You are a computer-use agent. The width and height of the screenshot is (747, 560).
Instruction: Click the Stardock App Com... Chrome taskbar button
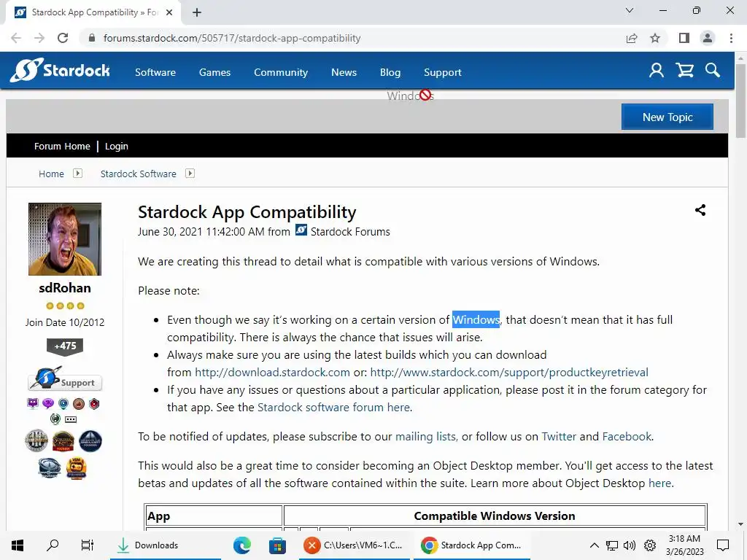[472, 545]
